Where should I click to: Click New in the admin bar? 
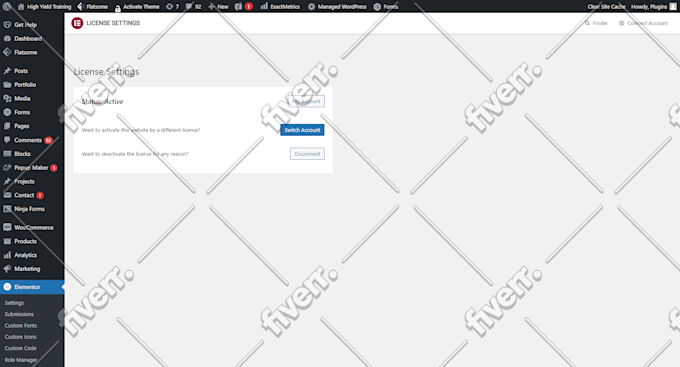pos(218,7)
